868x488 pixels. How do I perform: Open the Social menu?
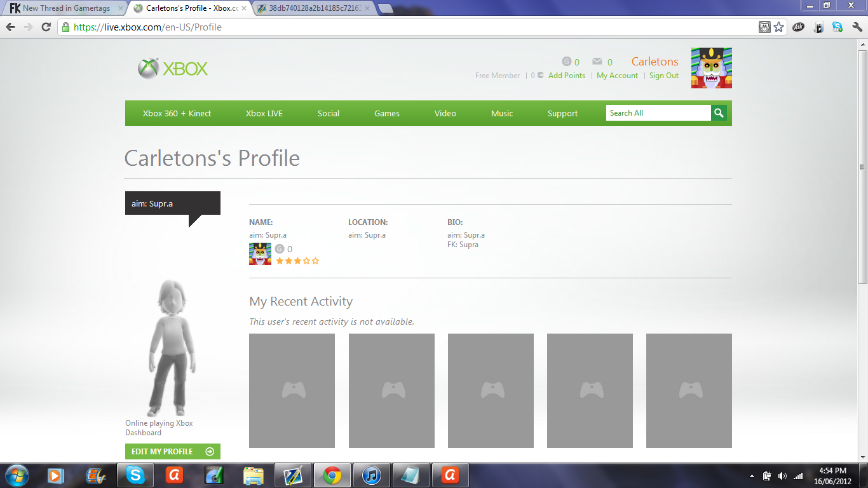[x=329, y=113]
